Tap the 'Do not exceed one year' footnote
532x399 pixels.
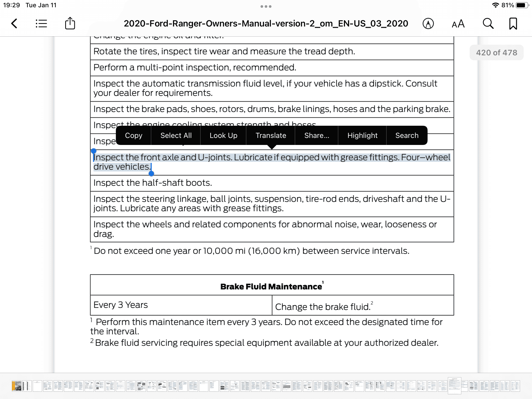[250, 251]
